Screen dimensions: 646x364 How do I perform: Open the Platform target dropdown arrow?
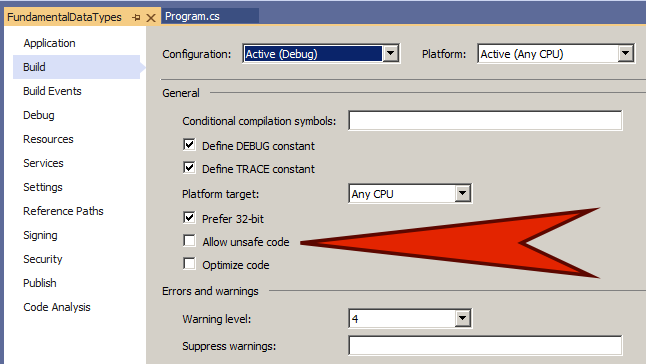463,193
